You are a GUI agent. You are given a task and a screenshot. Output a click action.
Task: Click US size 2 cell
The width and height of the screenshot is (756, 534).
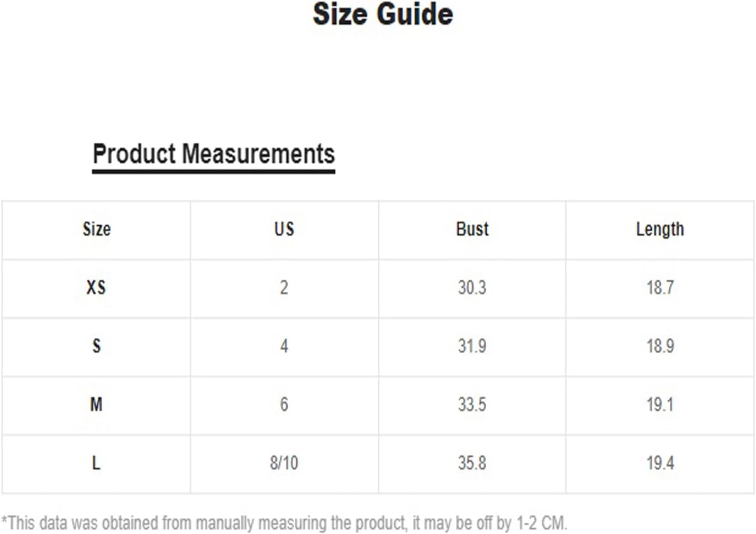click(x=284, y=288)
